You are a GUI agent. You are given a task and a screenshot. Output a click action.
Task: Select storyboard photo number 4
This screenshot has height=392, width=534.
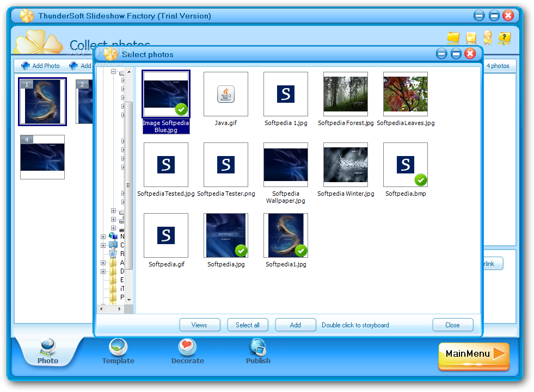point(42,157)
